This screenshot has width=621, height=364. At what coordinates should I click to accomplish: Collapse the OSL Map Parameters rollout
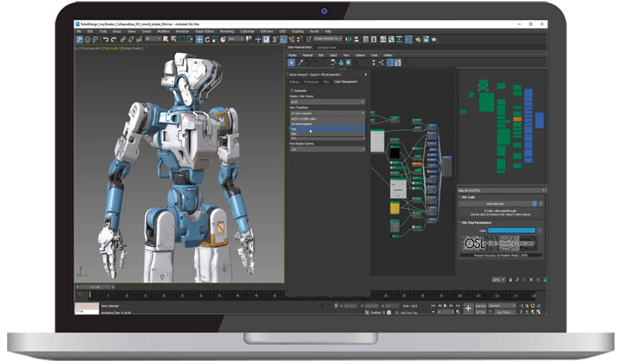click(x=476, y=223)
